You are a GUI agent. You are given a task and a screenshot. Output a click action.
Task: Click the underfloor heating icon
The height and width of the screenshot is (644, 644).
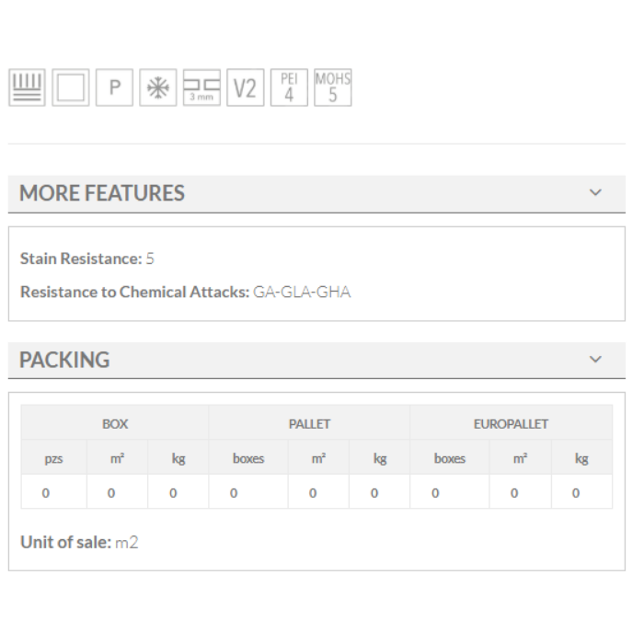(x=26, y=88)
